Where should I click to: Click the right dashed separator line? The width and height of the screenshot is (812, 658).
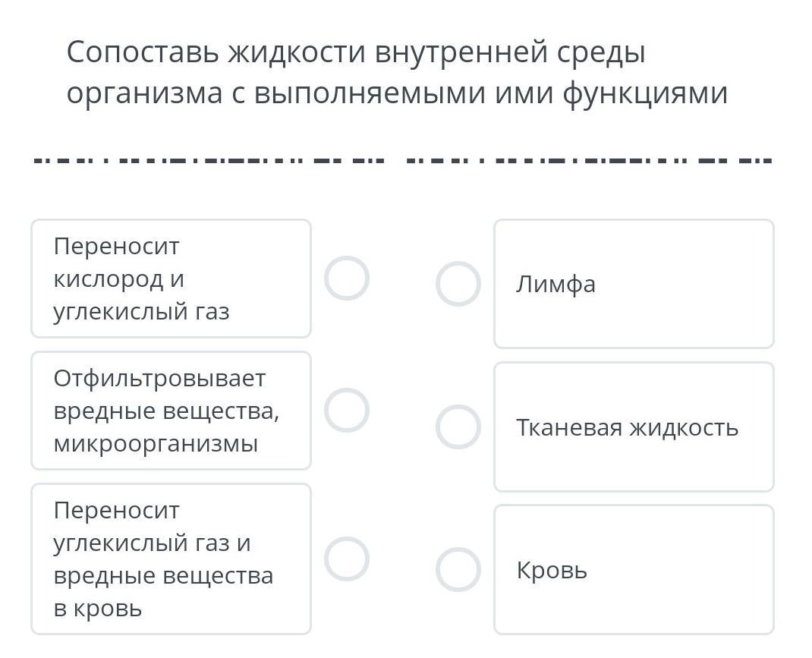click(x=589, y=161)
